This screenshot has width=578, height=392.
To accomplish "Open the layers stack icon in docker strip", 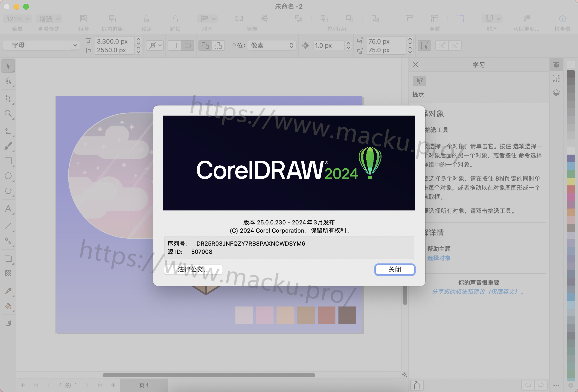I will 556,93.
